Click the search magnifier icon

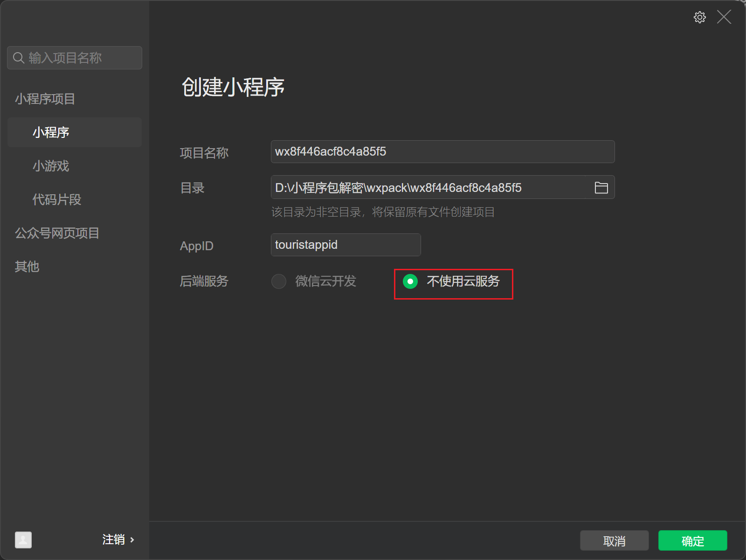[x=19, y=58]
